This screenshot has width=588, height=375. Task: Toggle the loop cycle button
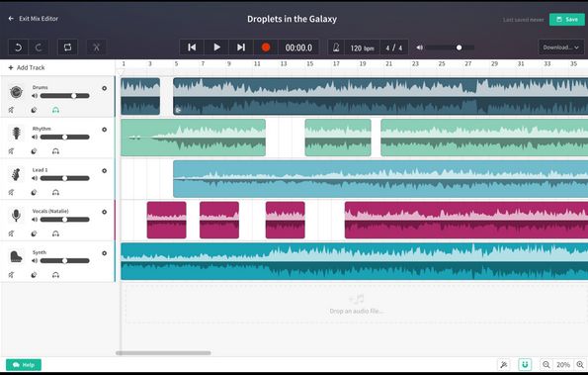pos(67,47)
